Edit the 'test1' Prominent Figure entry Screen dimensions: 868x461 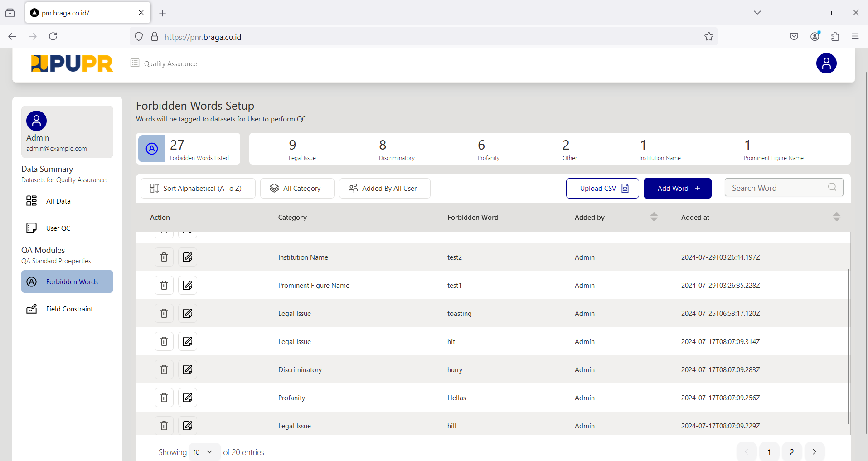188,285
